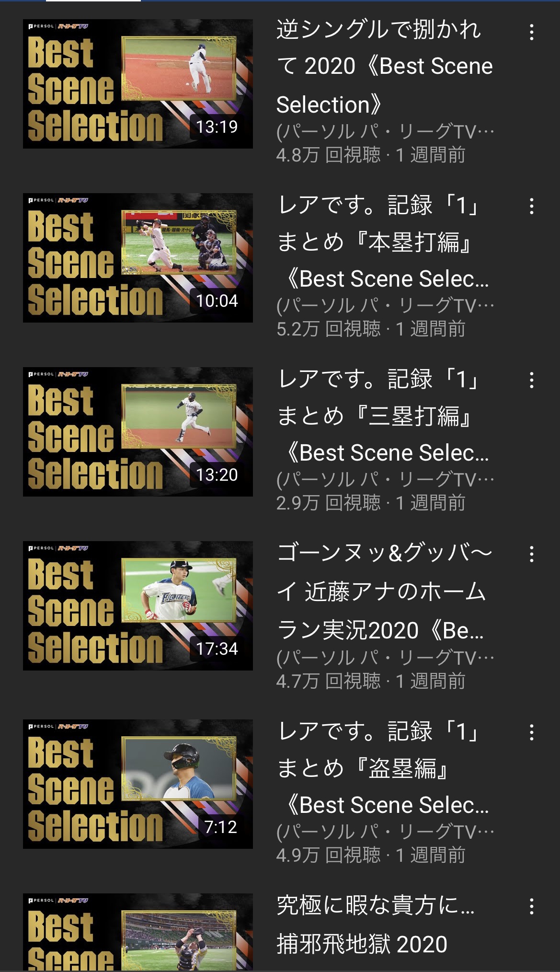Open video titled 究極に暇な貴方に…捕邪飛地獄 2020

tap(376, 925)
